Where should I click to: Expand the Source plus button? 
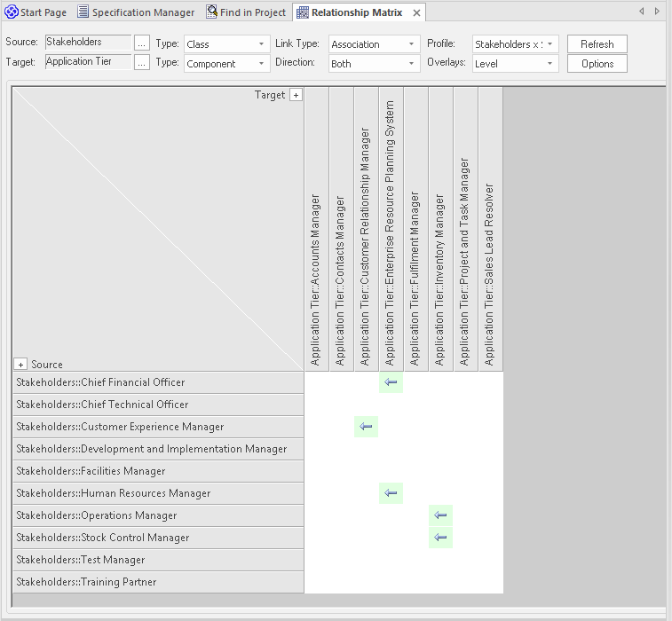(20, 365)
